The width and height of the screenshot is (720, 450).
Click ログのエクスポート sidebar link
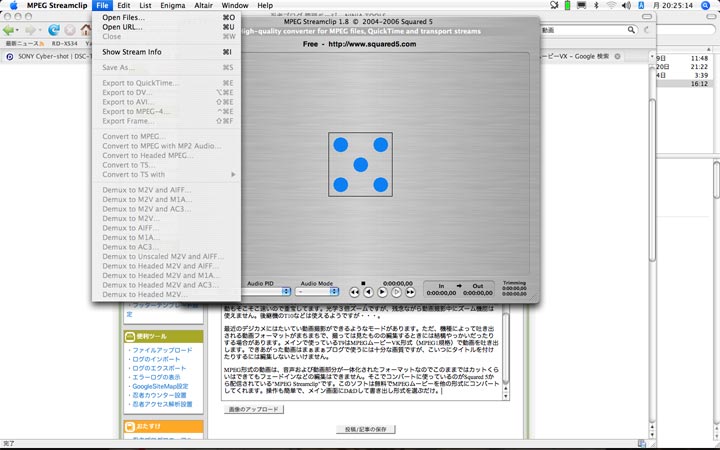[x=159, y=368]
